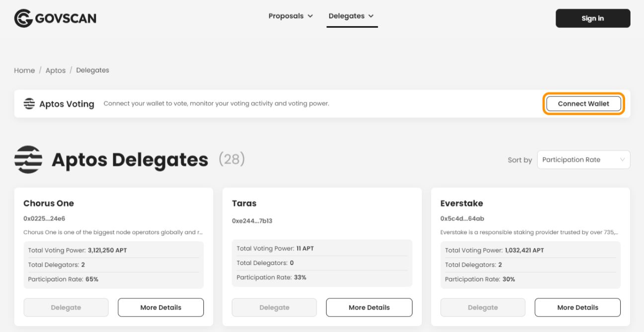Click the Aptos Voting logo icon
The image size is (644, 332).
point(29,104)
